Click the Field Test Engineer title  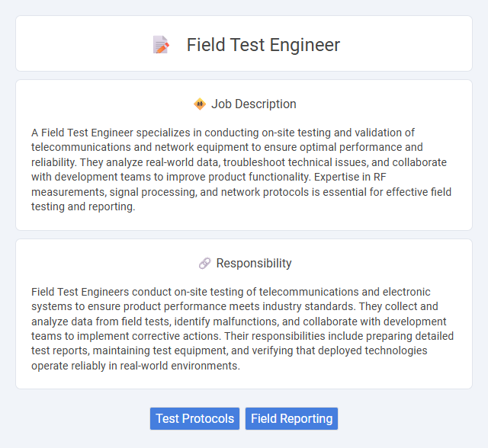click(x=263, y=45)
